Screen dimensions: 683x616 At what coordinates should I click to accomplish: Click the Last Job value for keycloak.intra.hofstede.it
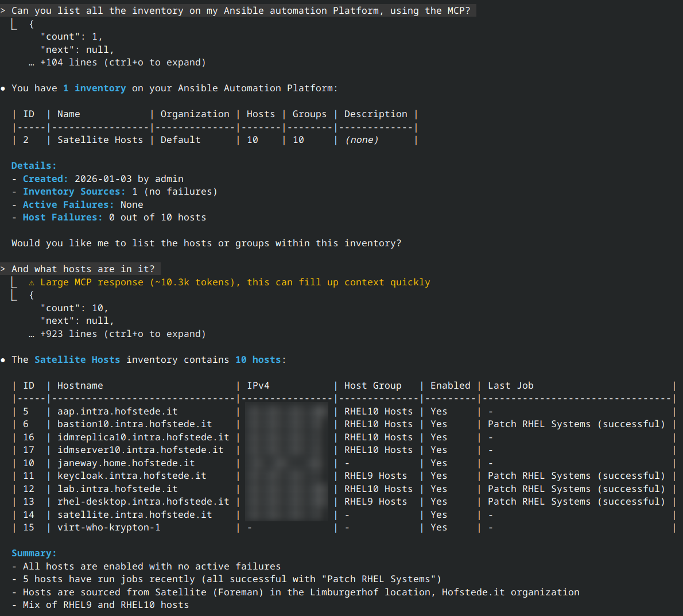coord(576,476)
